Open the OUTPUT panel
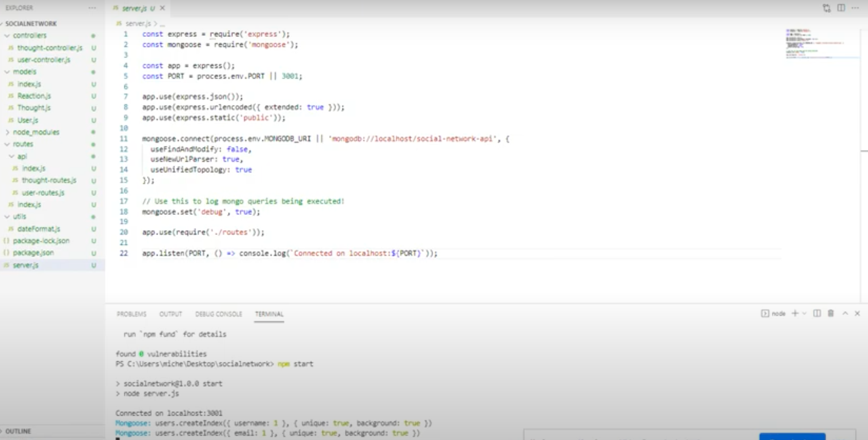 pyautogui.click(x=171, y=314)
